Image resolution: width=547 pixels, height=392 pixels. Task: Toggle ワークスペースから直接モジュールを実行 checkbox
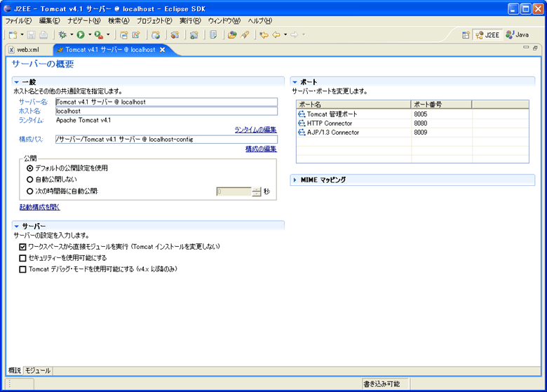pos(22,247)
